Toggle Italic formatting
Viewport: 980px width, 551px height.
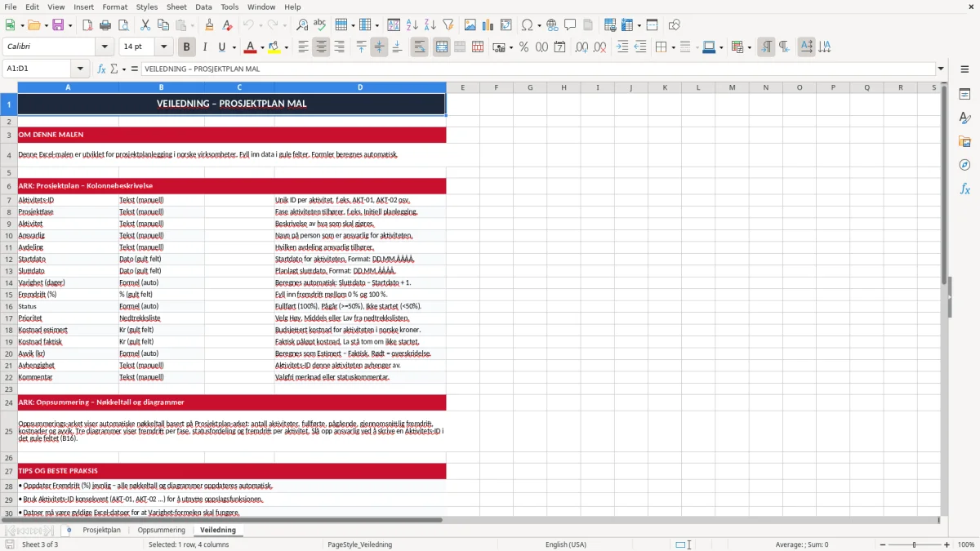click(x=205, y=47)
